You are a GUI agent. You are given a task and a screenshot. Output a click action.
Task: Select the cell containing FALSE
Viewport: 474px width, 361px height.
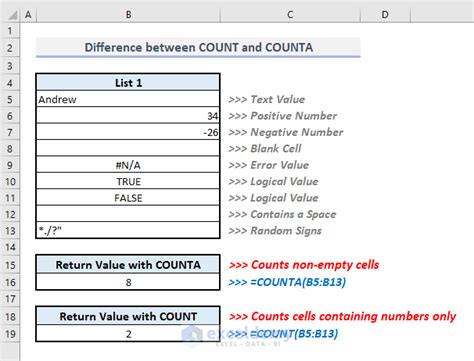(128, 198)
